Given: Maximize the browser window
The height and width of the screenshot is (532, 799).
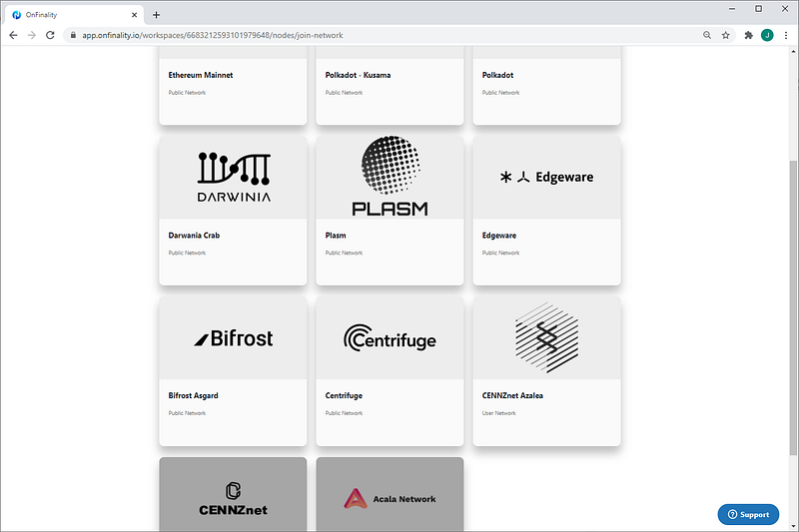Looking at the screenshot, I should [x=759, y=9].
